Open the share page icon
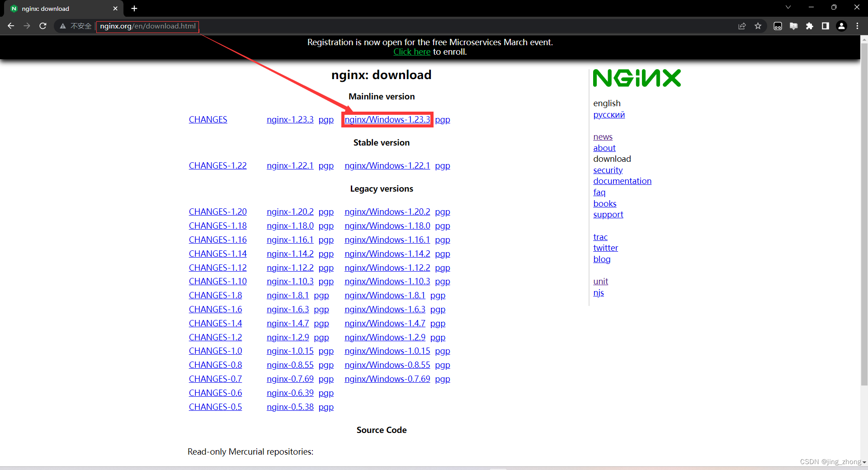The height and width of the screenshot is (470, 868). [x=742, y=26]
